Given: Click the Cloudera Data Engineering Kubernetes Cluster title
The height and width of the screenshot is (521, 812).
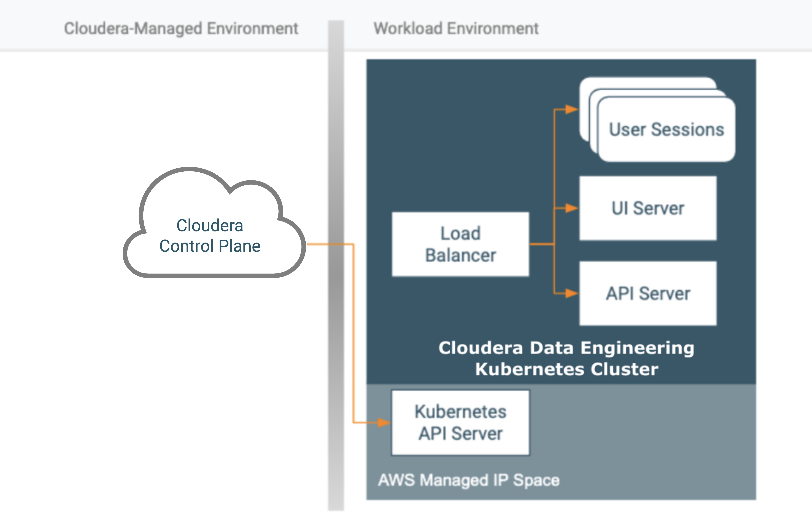Looking at the screenshot, I should coord(566,358).
